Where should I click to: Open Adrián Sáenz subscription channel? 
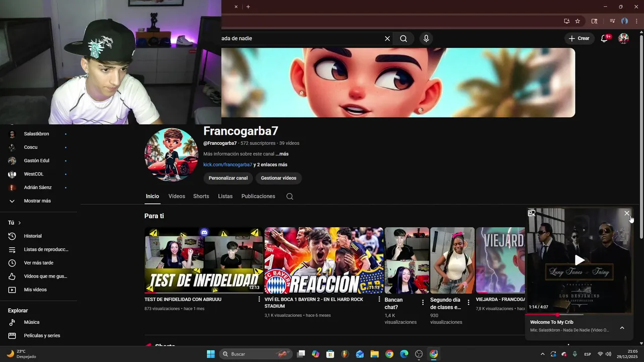click(38, 187)
